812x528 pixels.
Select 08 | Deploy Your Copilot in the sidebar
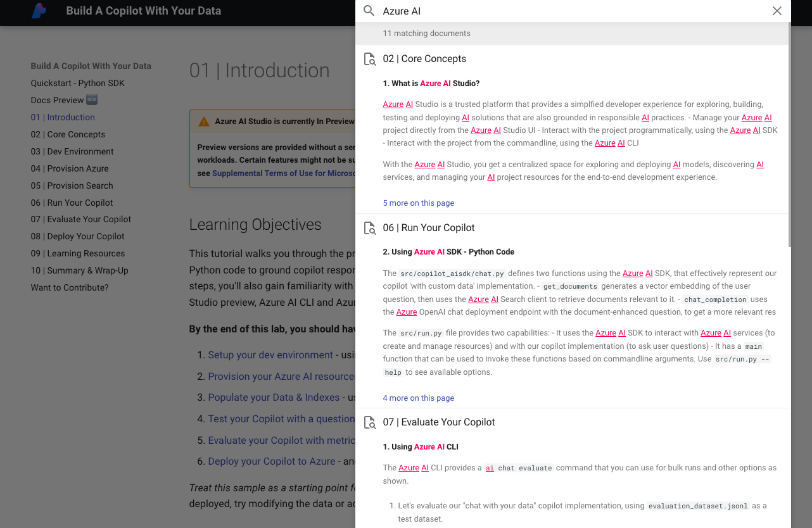pos(78,236)
